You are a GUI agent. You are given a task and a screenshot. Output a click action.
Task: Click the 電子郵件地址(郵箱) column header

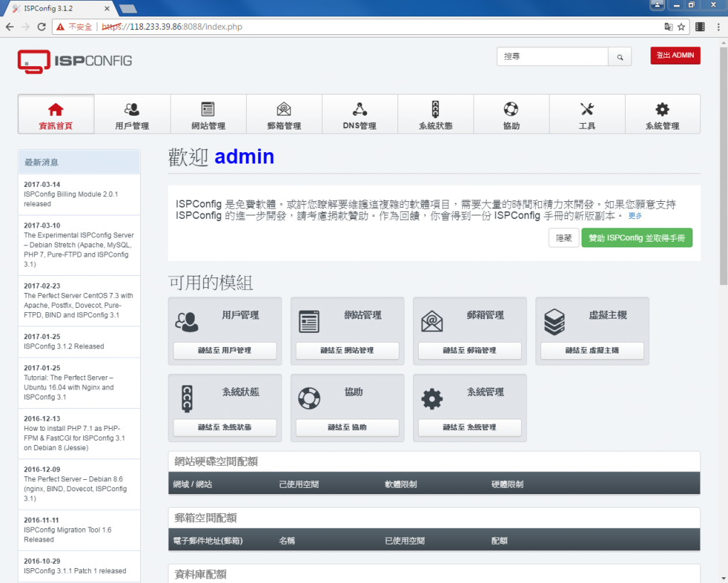pos(208,541)
